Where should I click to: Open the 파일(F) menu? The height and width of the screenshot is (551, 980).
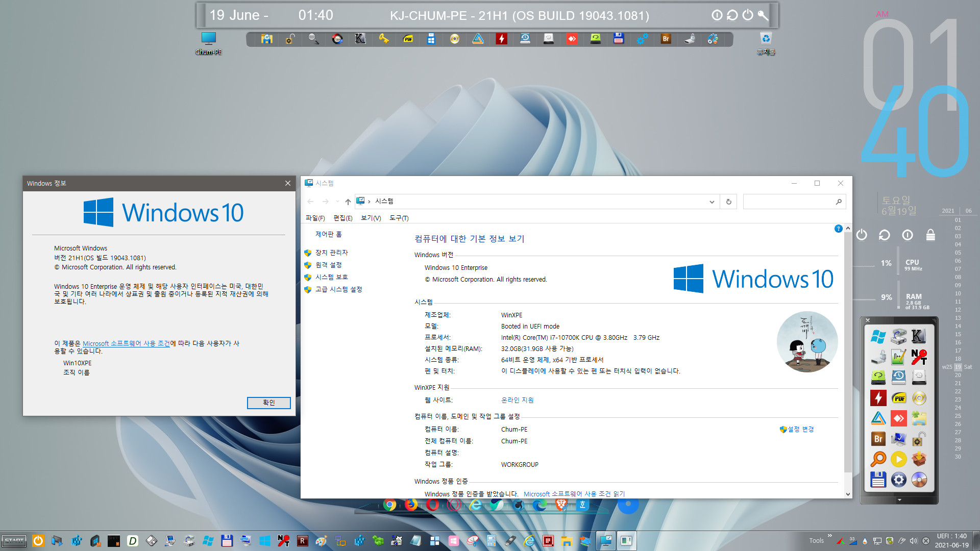(x=315, y=218)
